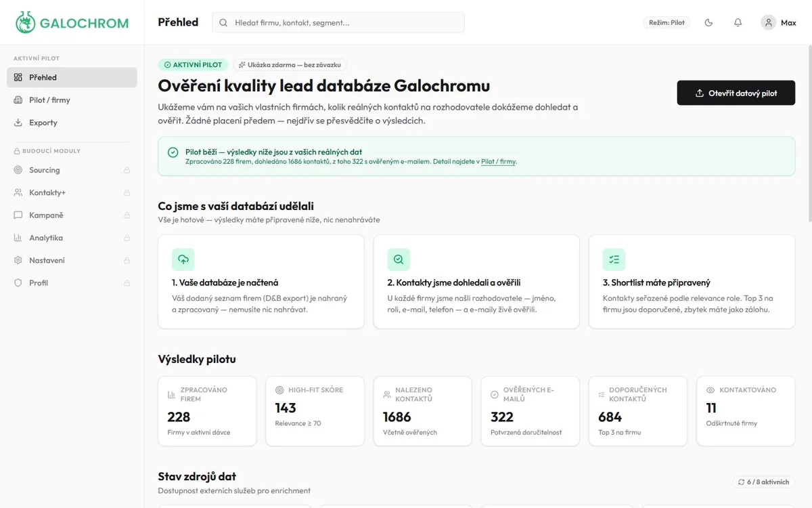Open the 2. Kontakty jsme dohledali card
This screenshot has width=812, height=508.
(476, 282)
